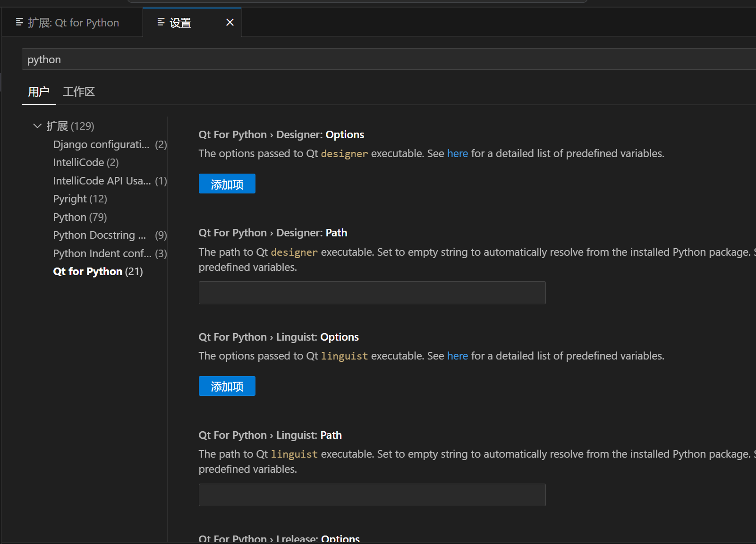Collapse the 扩展 (129) tree section
Viewport: 756px width, 544px height.
[37, 126]
